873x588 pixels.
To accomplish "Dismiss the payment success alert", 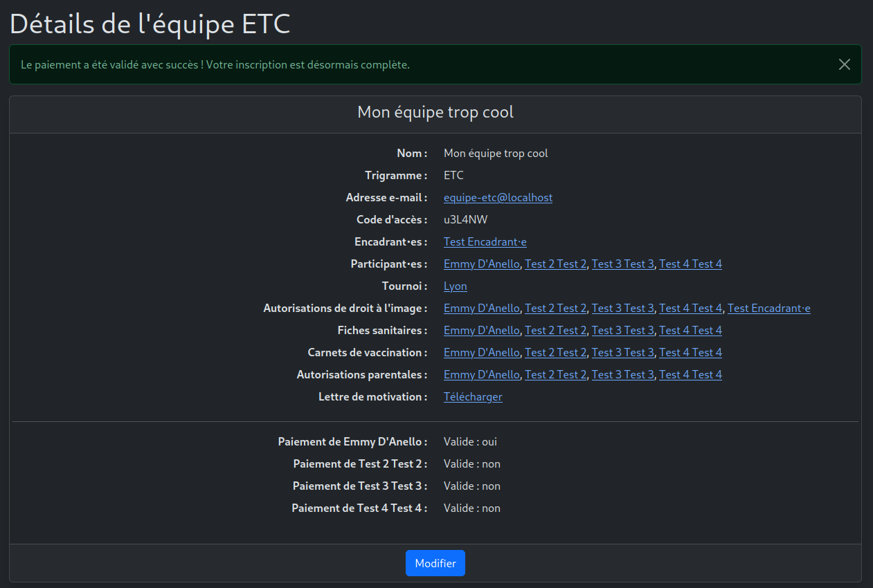I will click(844, 64).
